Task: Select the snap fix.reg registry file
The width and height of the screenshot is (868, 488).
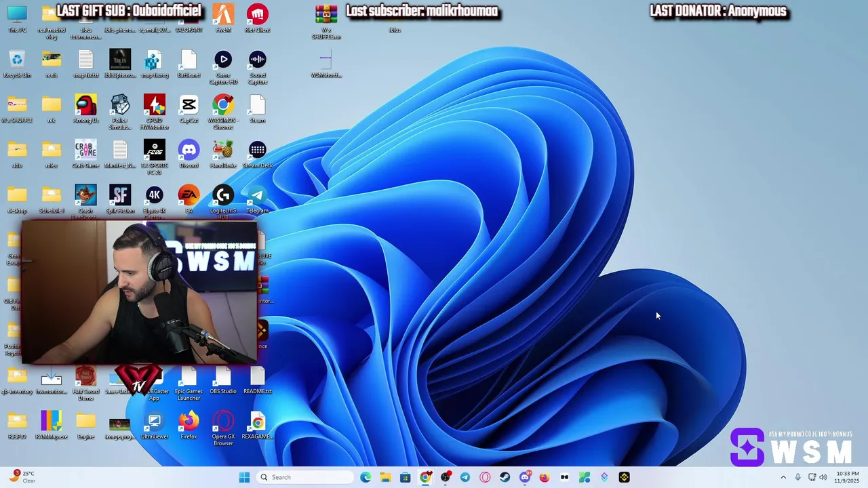Action: 154,64
